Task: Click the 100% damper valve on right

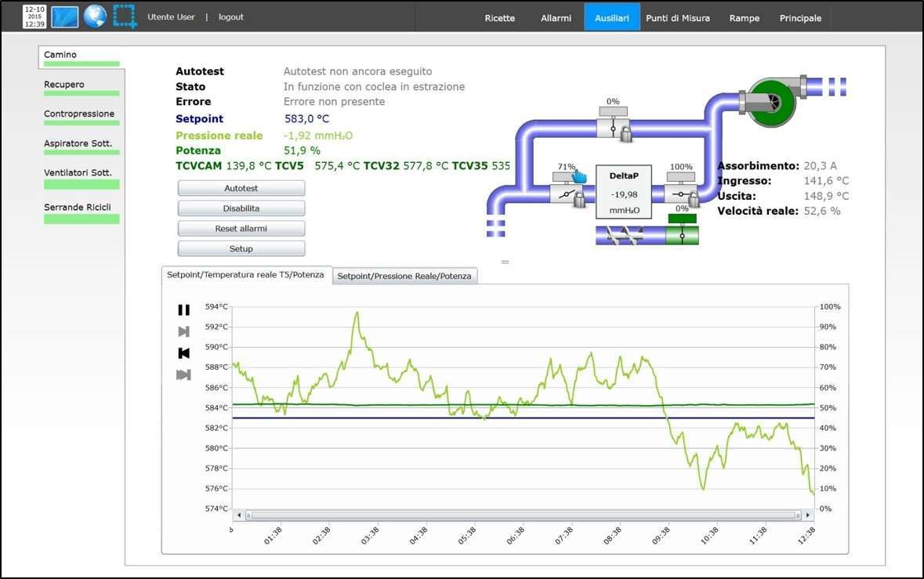Action: point(680,194)
